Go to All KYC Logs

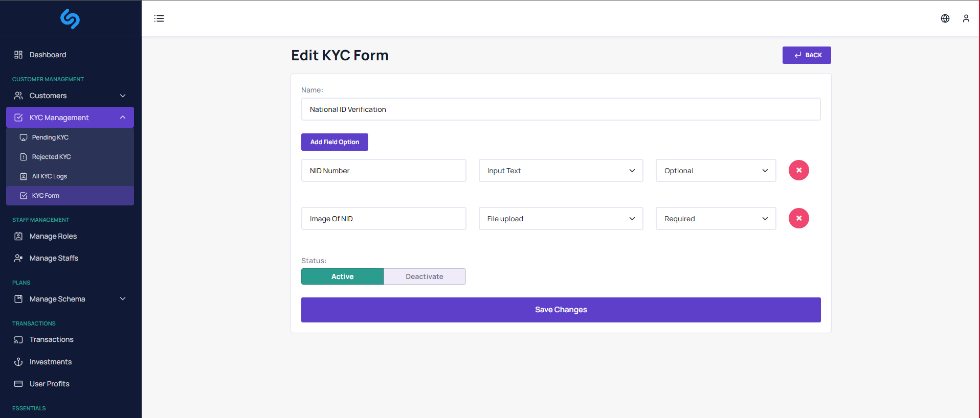[50, 176]
